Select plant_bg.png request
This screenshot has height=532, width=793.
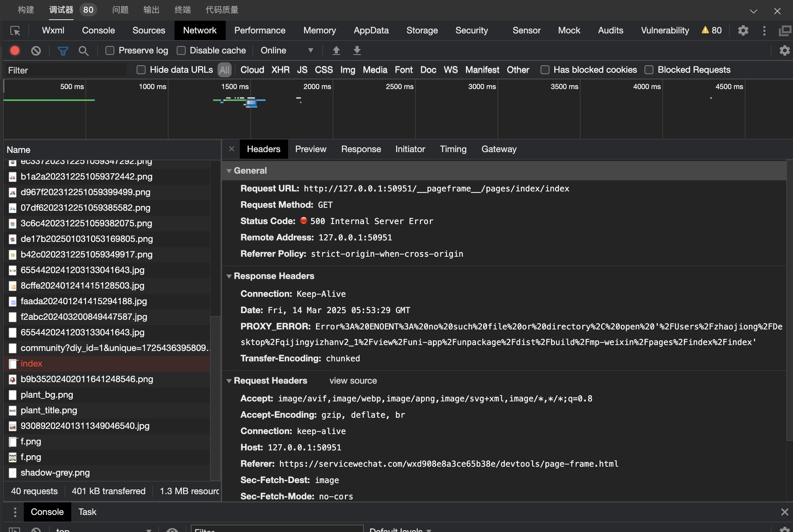(x=108, y=395)
